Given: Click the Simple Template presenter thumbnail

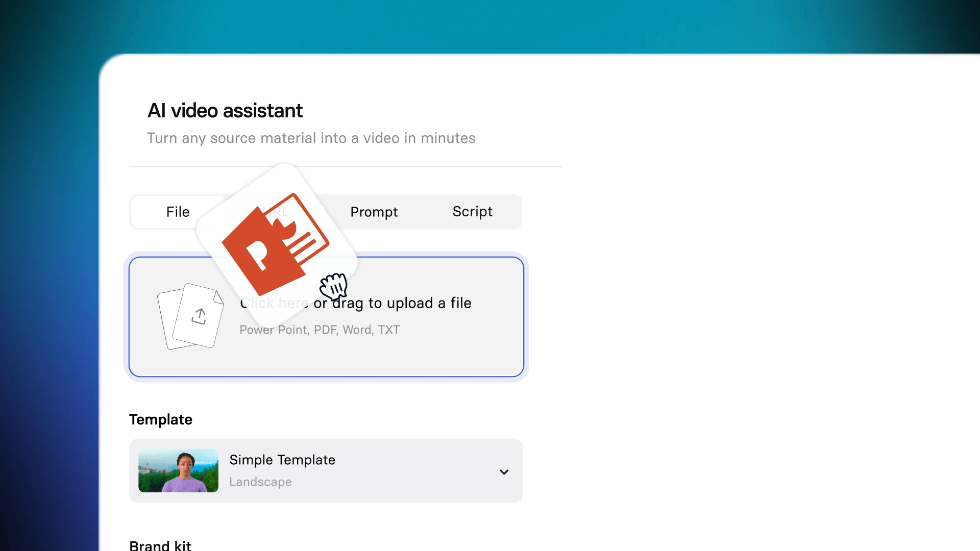Looking at the screenshot, I should pos(178,471).
